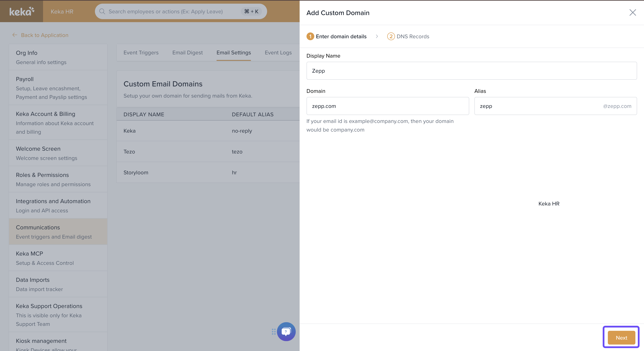This screenshot has width=644, height=351.
Task: Click the Add Custom Domain title
Action: pyautogui.click(x=338, y=13)
